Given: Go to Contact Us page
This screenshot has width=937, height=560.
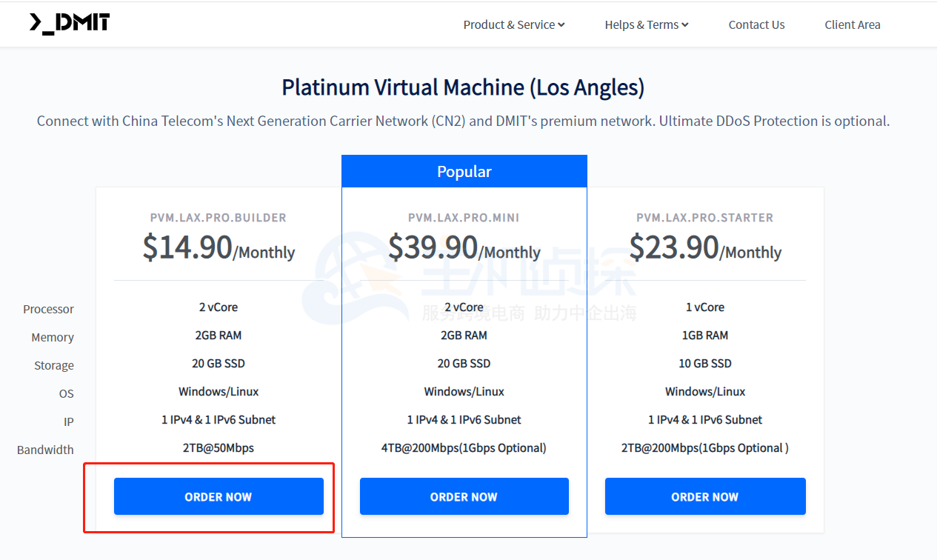Looking at the screenshot, I should point(756,25).
